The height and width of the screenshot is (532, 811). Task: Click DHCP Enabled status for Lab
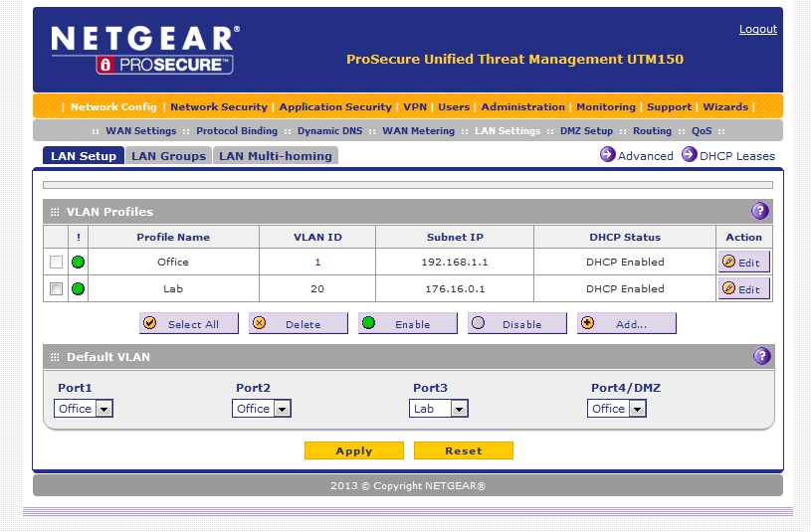(625, 289)
